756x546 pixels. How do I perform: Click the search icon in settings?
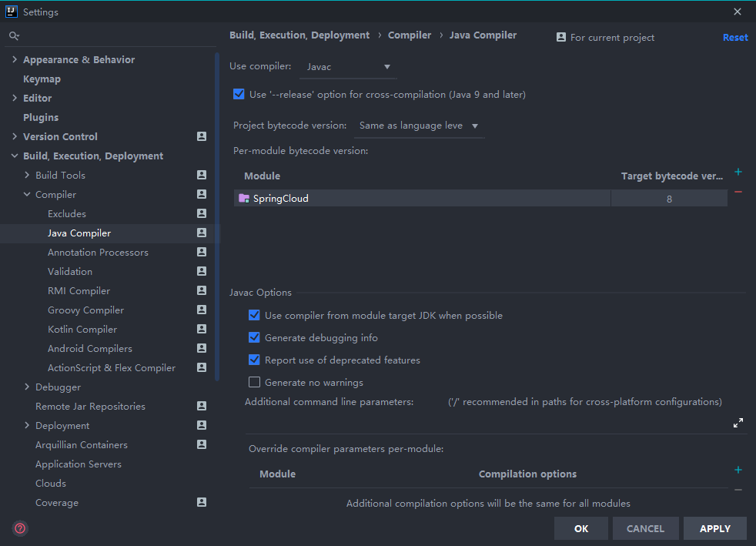13,36
